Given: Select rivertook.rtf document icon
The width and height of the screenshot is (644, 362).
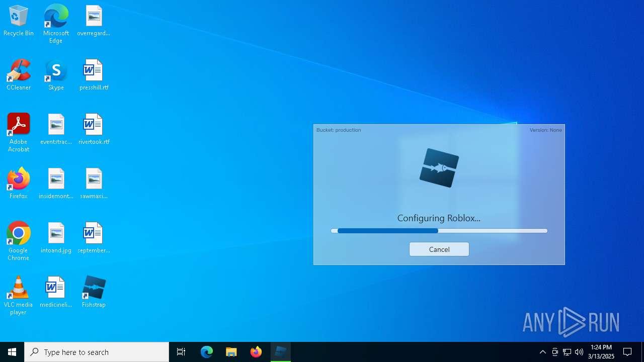Looking at the screenshot, I should [94, 130].
